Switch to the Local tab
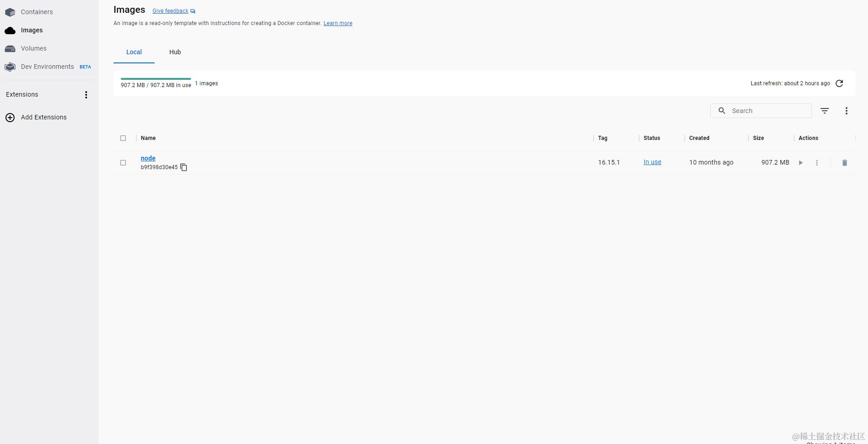Viewport: 868px width, 444px height. click(x=134, y=52)
